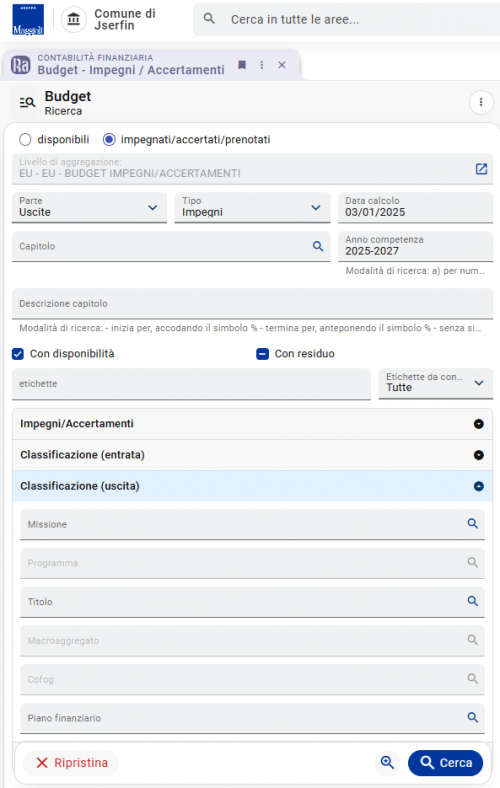Open the Etichette da con... Tutte dropdown

pyautogui.click(x=436, y=383)
